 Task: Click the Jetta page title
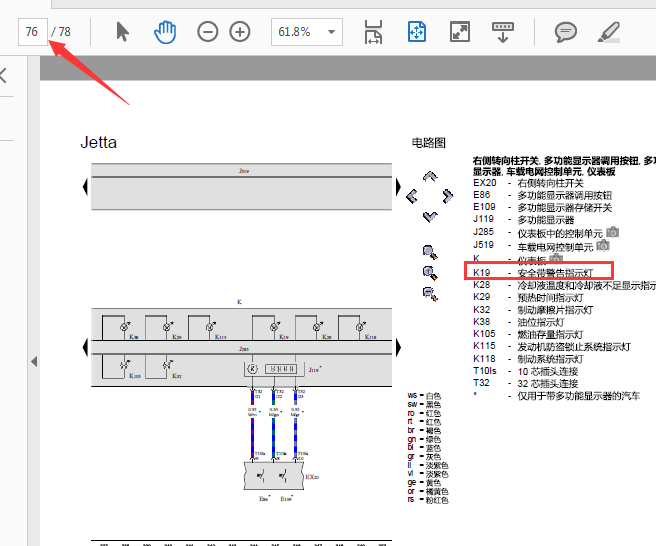98,142
